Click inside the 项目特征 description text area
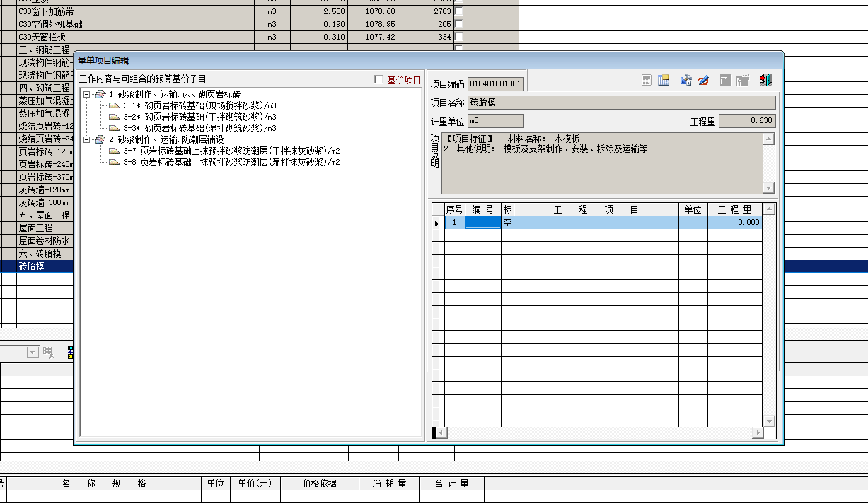The width and height of the screenshot is (868, 503). click(602, 163)
